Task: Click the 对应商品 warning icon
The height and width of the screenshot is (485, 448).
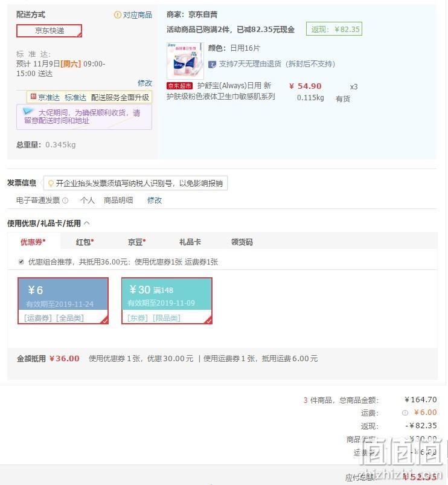Action: pyautogui.click(x=118, y=14)
